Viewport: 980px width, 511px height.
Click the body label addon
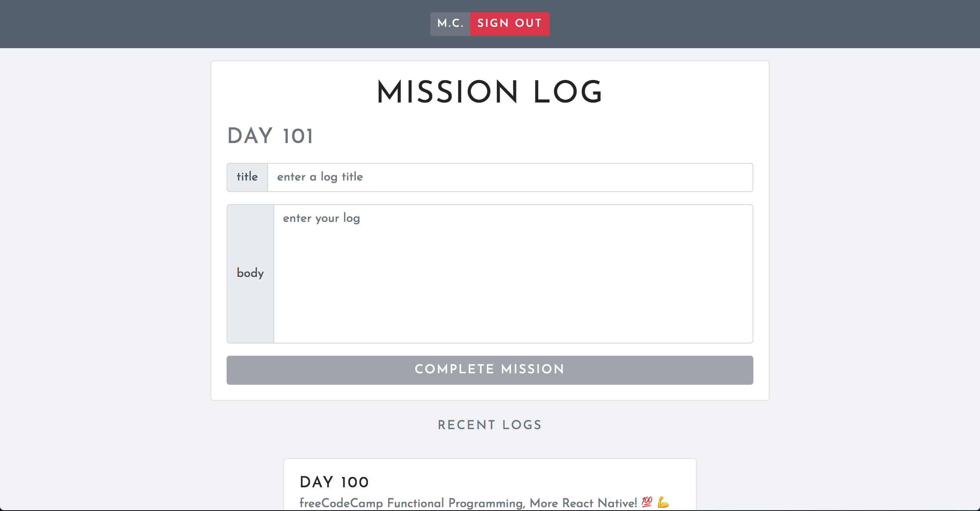[x=250, y=274]
